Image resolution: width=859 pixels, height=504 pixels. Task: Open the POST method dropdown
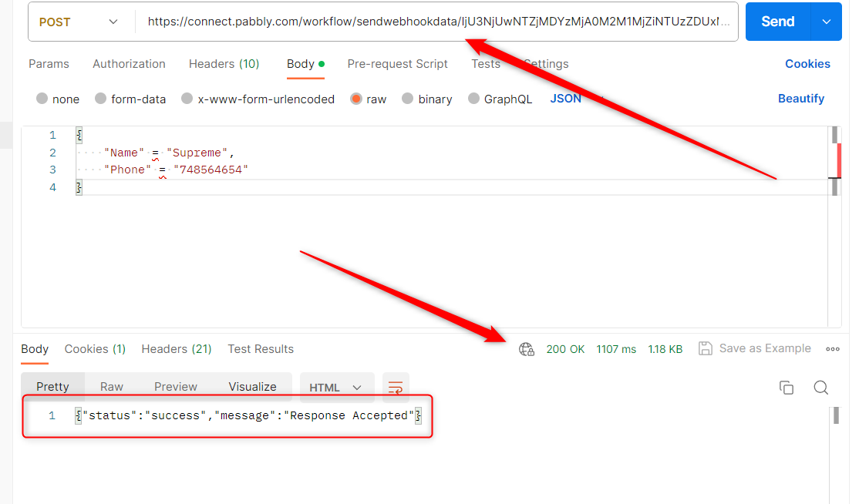[x=79, y=22]
